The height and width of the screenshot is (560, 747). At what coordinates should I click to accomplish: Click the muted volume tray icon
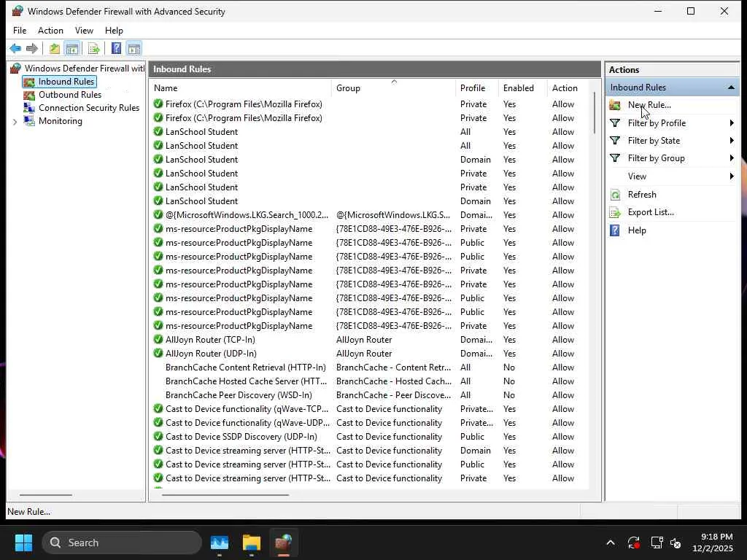[676, 542]
